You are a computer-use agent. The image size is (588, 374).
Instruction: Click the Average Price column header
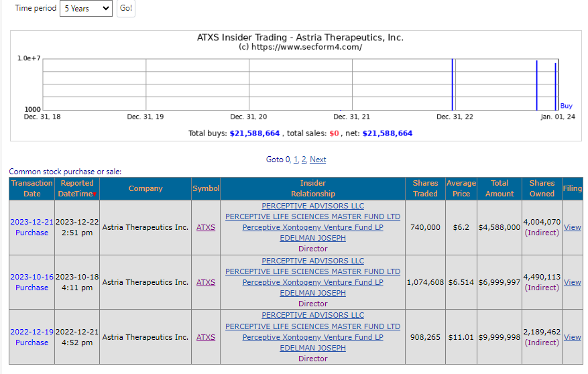coord(461,188)
